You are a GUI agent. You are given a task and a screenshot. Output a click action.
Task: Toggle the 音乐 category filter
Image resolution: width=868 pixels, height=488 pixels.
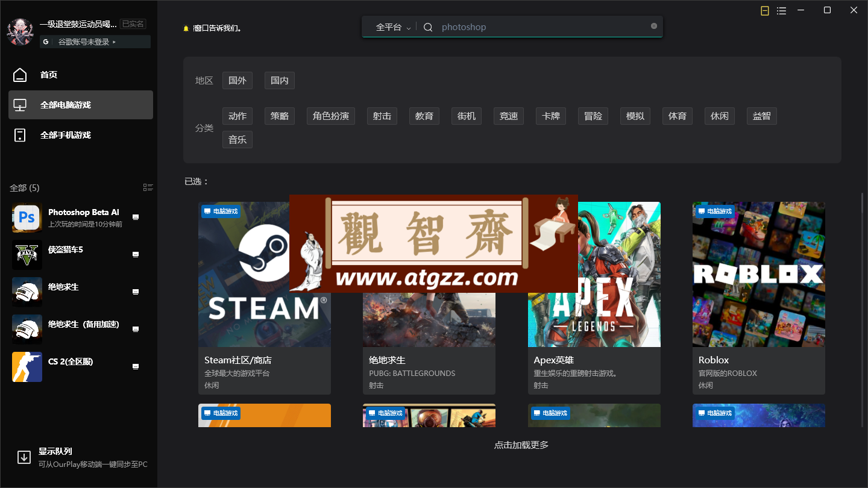(237, 140)
